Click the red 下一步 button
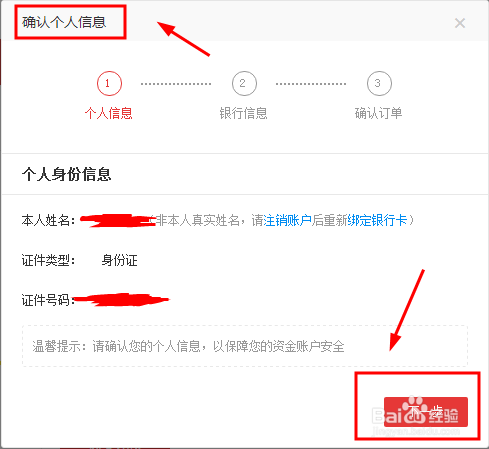The height and width of the screenshot is (449, 489). (x=426, y=412)
